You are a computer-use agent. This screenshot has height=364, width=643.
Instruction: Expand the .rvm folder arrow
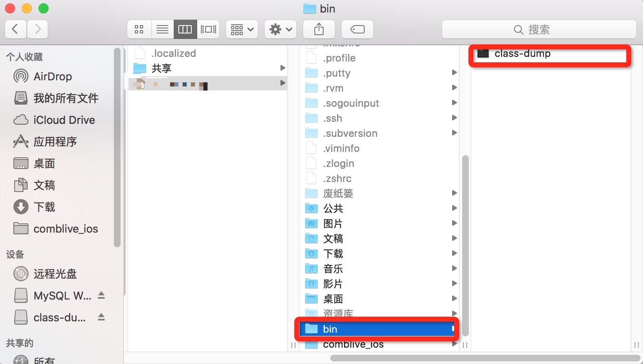[x=454, y=88]
